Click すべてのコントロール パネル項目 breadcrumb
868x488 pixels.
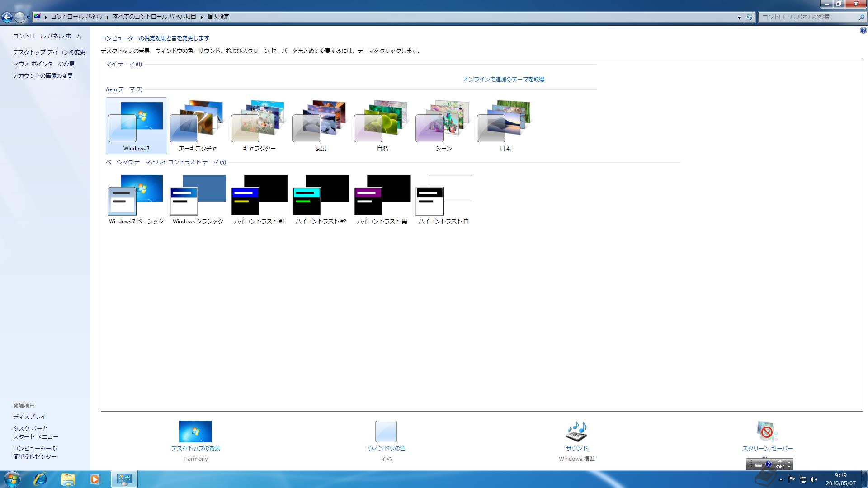[155, 17]
